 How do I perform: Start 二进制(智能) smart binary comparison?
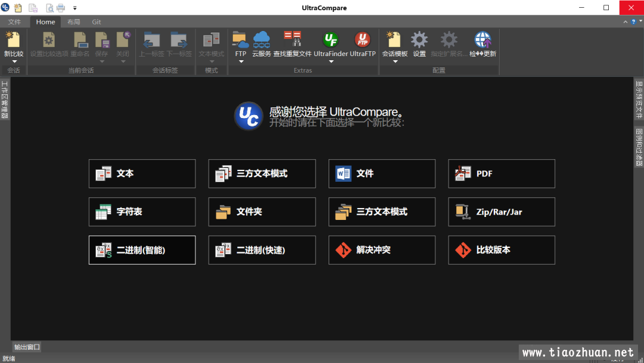(142, 250)
